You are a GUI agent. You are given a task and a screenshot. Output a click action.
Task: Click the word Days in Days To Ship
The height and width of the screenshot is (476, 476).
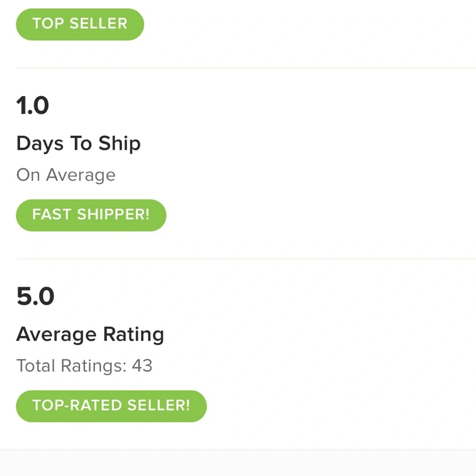(40, 143)
